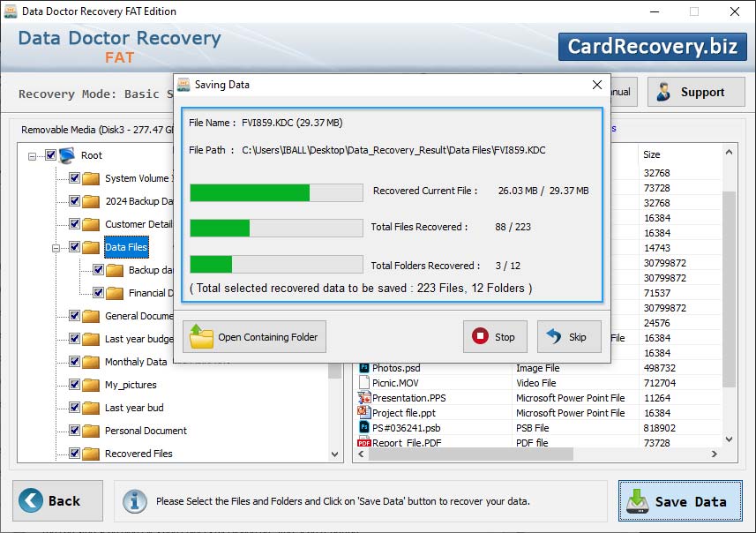Image resolution: width=756 pixels, height=533 pixels.
Task: Click the Picnic.MOV file icon
Action: point(364,383)
